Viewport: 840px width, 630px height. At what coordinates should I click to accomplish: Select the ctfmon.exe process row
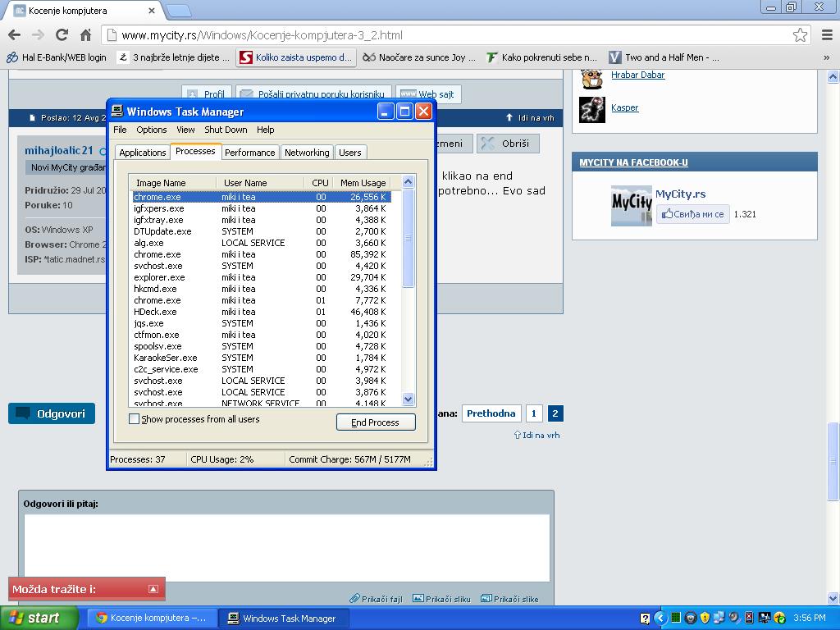pyautogui.click(x=262, y=335)
